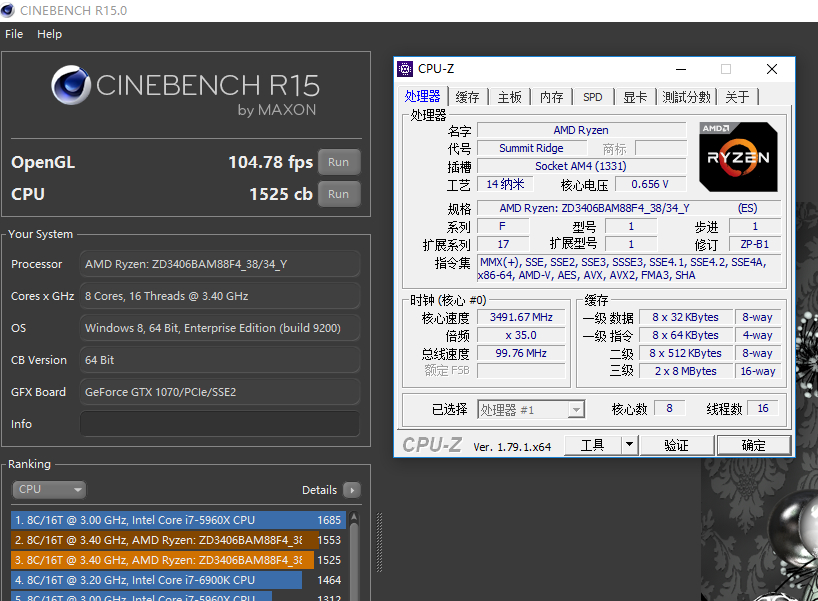Click the Cinebench R15 sphere logo
The image size is (818, 601).
pyautogui.click(x=71, y=86)
